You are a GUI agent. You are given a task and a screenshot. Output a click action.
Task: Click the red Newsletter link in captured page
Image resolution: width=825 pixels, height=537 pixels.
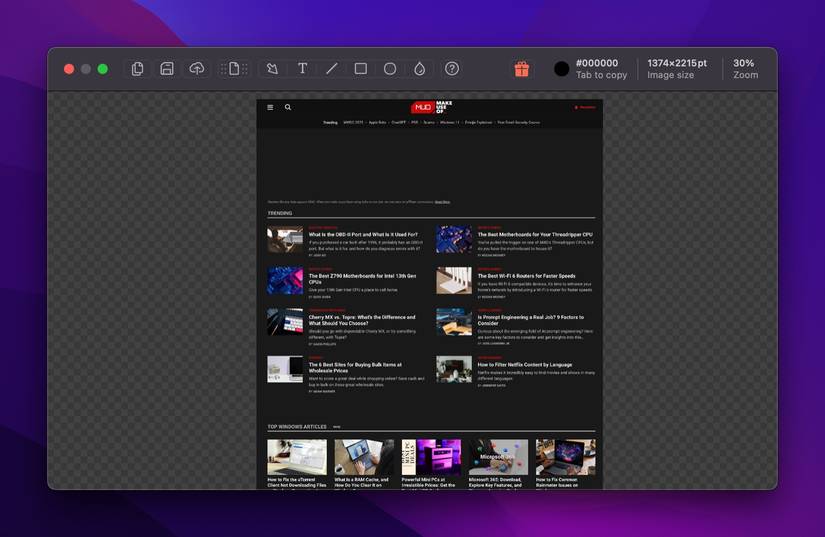pos(585,107)
